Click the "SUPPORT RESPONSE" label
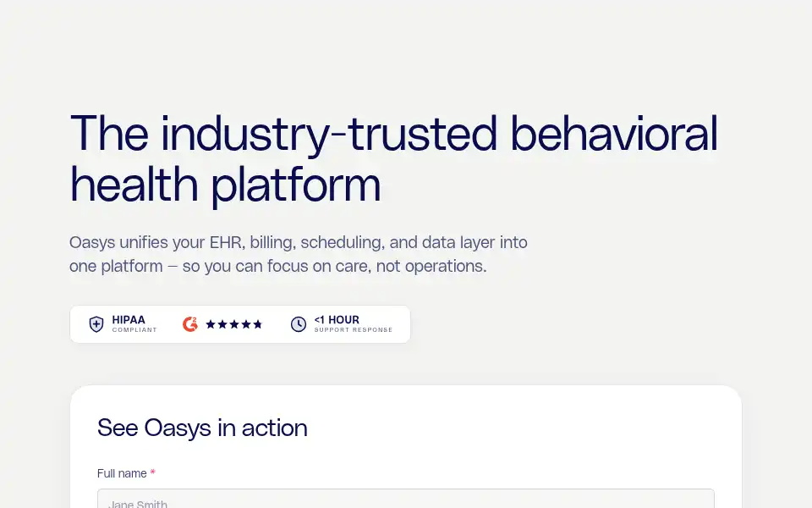Viewport: 812px width, 508px height. pos(354,330)
